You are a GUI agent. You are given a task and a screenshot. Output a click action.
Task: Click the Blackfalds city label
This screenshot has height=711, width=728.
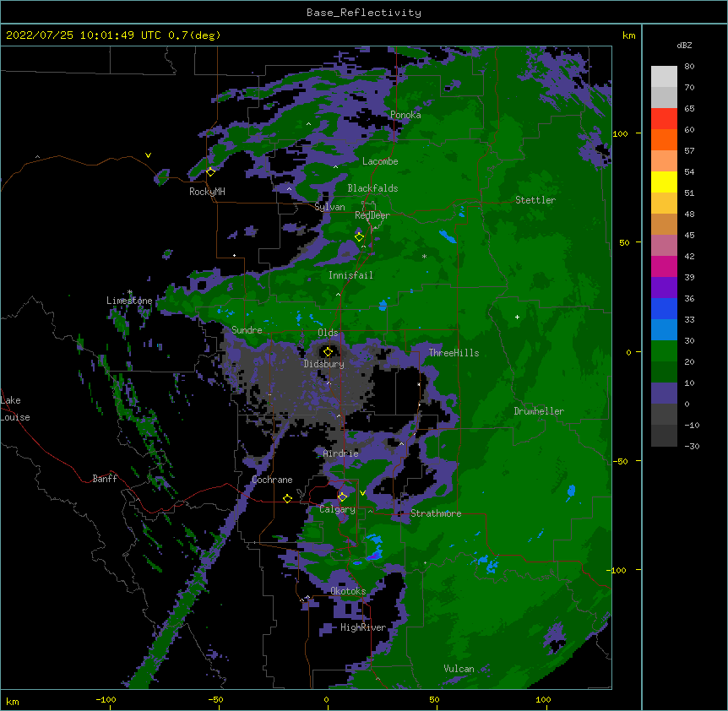pos(372,188)
